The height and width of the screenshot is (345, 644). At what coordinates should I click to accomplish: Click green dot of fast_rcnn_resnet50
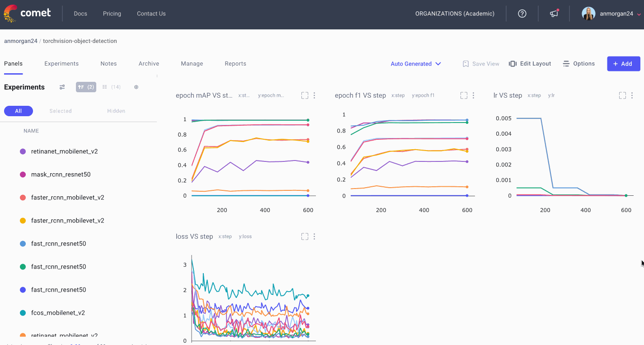pyautogui.click(x=23, y=267)
